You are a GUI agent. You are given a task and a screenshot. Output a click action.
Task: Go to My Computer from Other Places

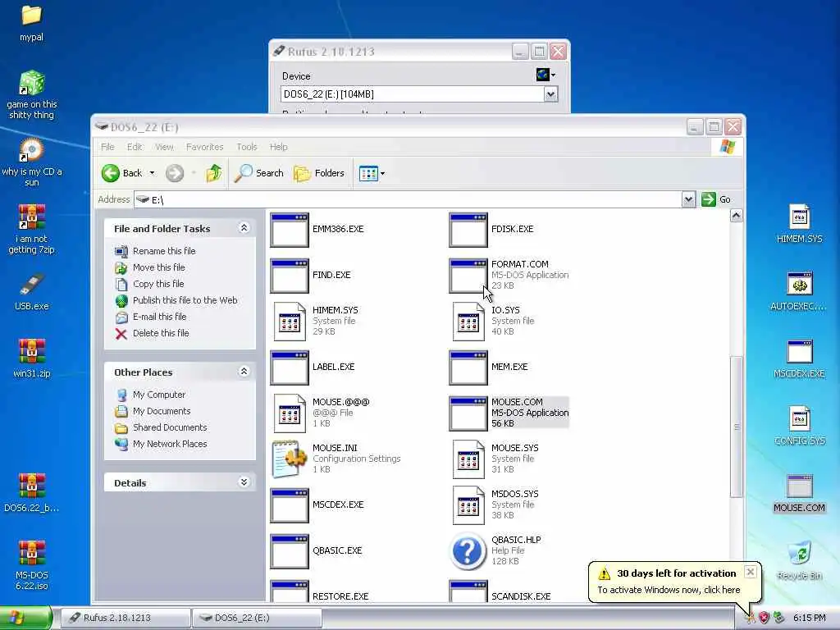pyautogui.click(x=159, y=395)
